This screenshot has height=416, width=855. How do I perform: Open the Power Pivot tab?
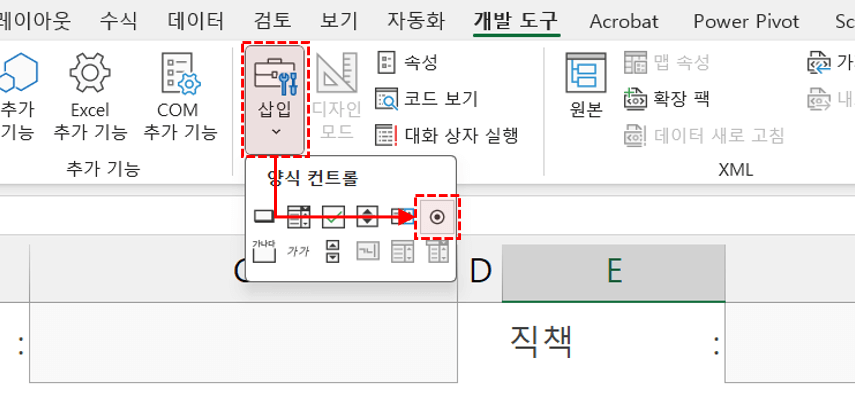click(x=746, y=21)
